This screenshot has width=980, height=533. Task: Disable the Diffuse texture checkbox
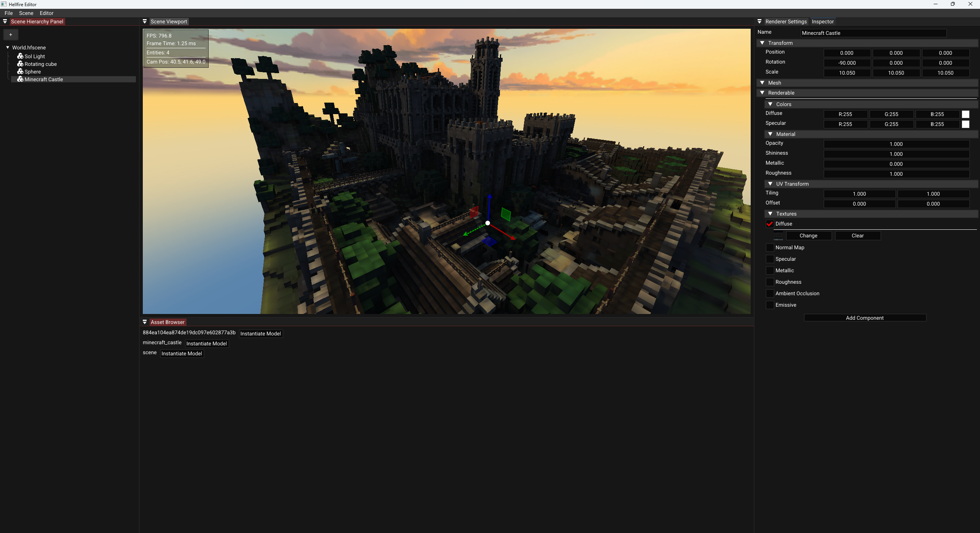pos(770,224)
